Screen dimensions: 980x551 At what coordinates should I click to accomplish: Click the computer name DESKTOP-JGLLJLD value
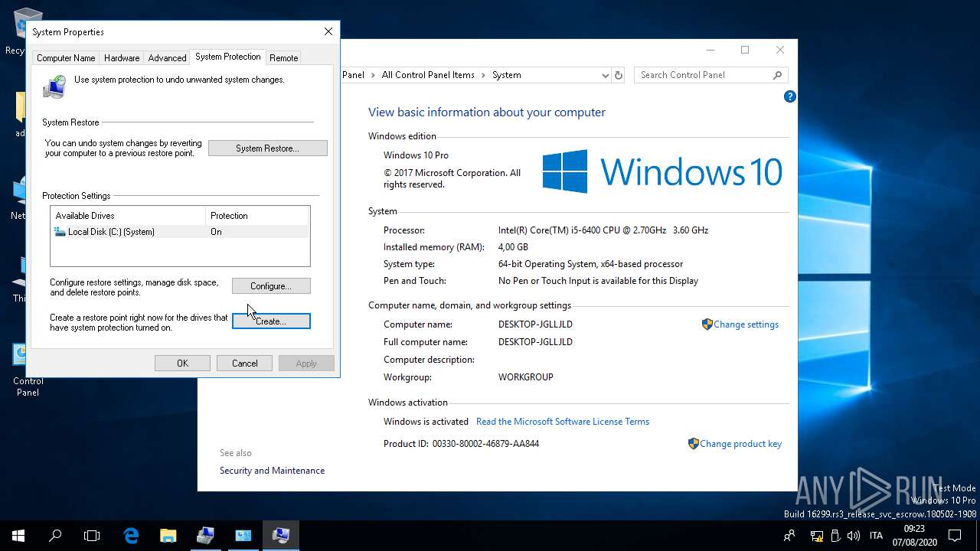[535, 324]
